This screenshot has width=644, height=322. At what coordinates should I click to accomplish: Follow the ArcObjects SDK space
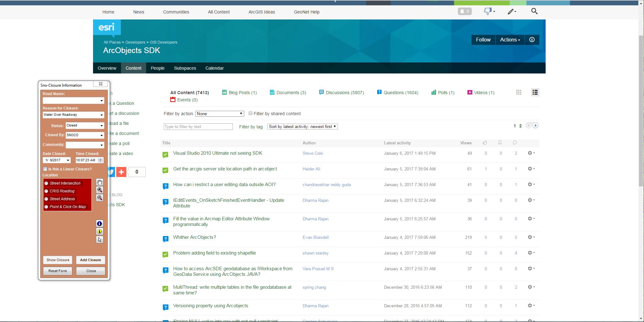click(483, 40)
